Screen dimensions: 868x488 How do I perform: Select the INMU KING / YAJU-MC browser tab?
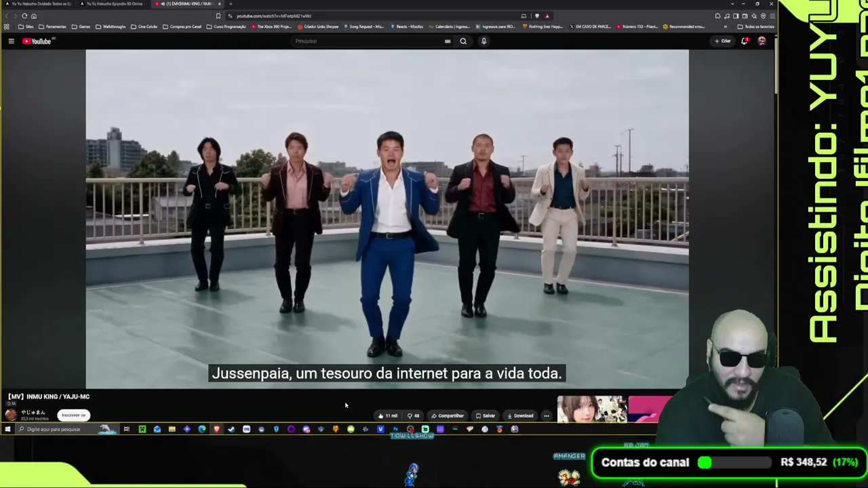[x=188, y=4]
